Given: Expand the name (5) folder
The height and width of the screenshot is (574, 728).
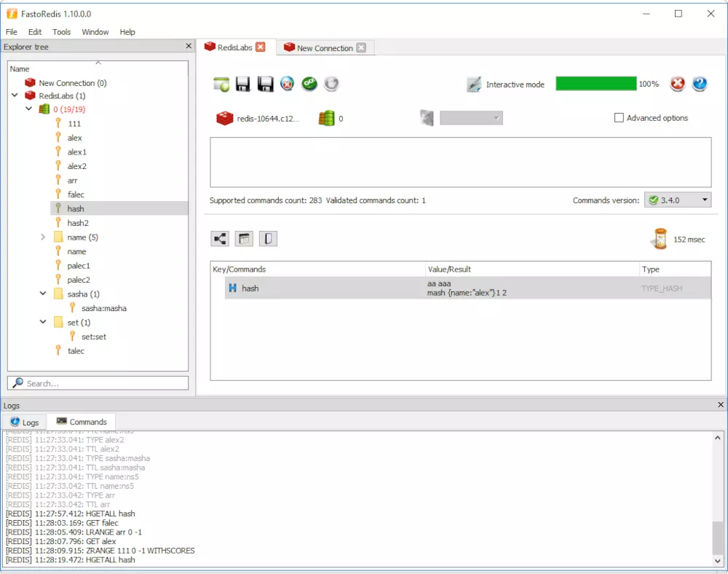Looking at the screenshot, I should point(43,237).
